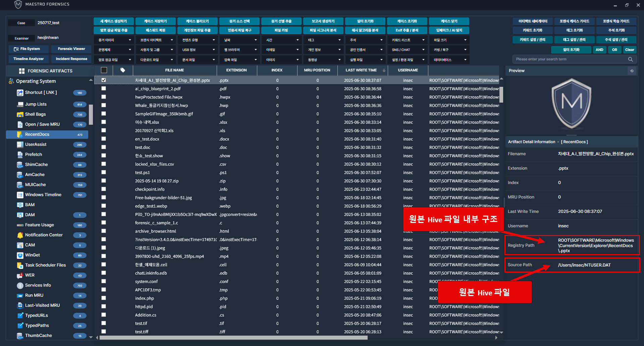Click the tag icon in table header
The image size is (644, 346).
(123, 70)
